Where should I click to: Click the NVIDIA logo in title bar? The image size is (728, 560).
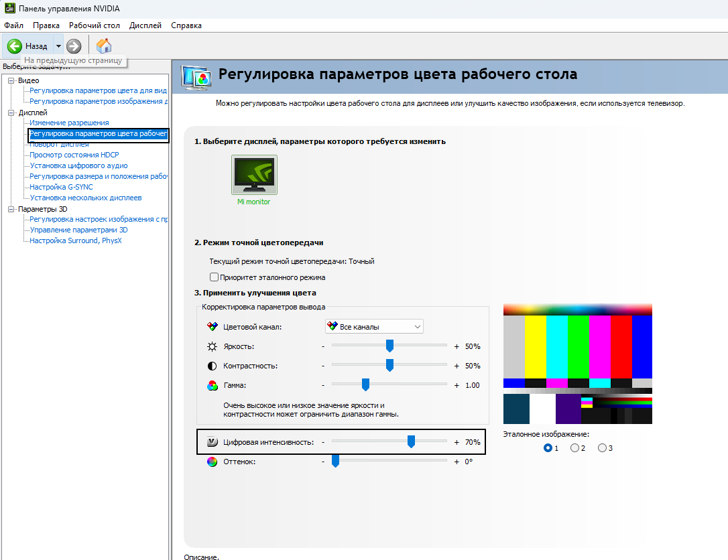9,8
